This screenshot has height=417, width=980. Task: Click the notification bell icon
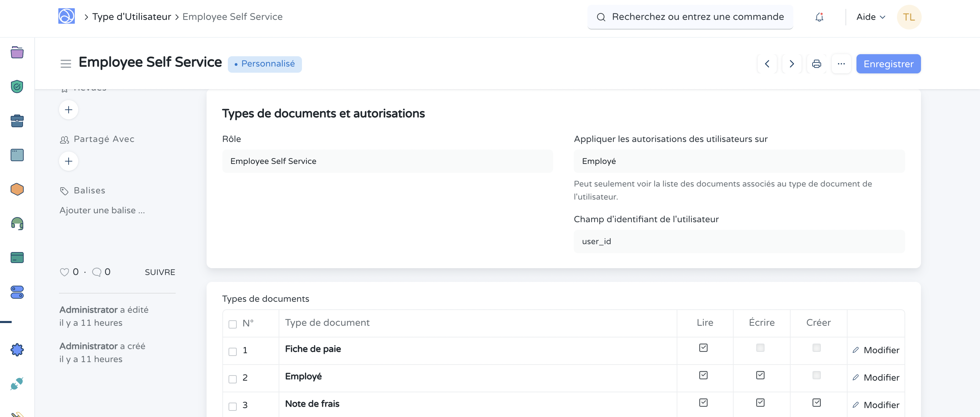click(x=819, y=17)
